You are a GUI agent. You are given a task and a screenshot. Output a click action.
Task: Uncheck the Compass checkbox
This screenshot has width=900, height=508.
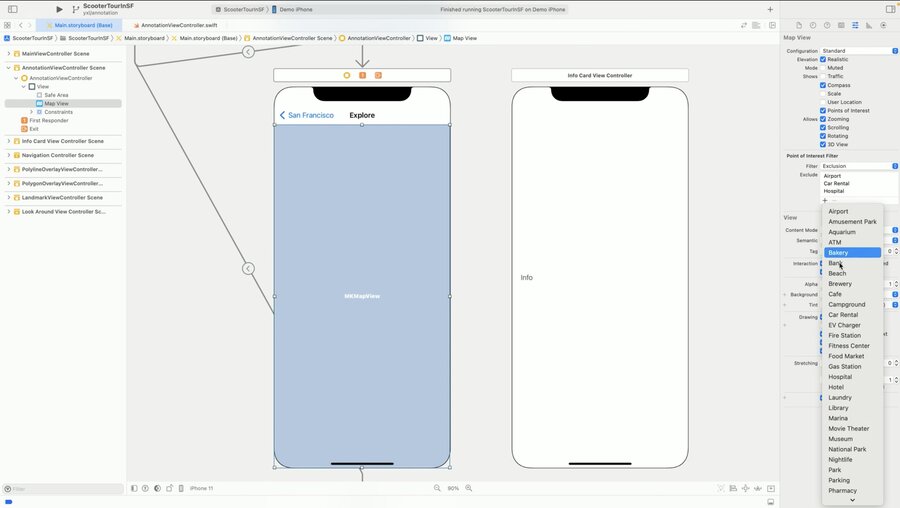(x=823, y=85)
